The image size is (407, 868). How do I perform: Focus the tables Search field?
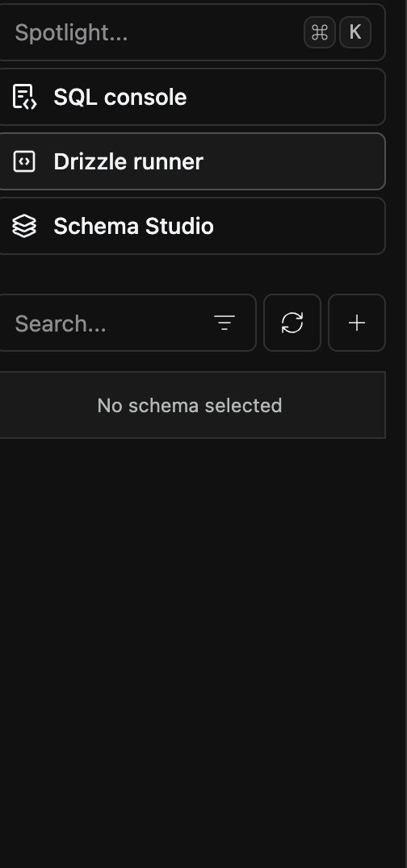tap(127, 323)
